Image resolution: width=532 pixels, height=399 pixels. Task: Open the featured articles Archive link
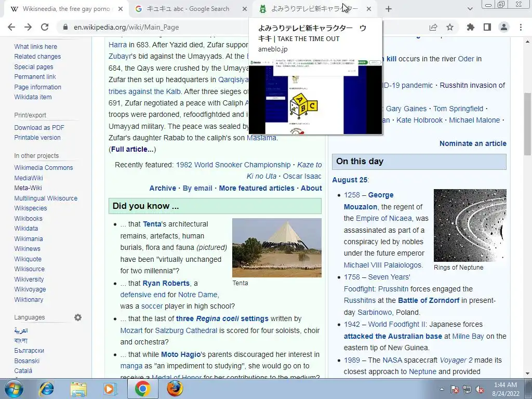pos(163,188)
